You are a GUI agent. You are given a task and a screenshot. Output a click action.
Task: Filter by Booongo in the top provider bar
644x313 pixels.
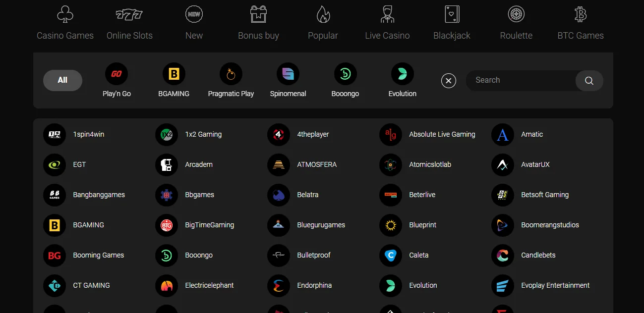pyautogui.click(x=345, y=80)
